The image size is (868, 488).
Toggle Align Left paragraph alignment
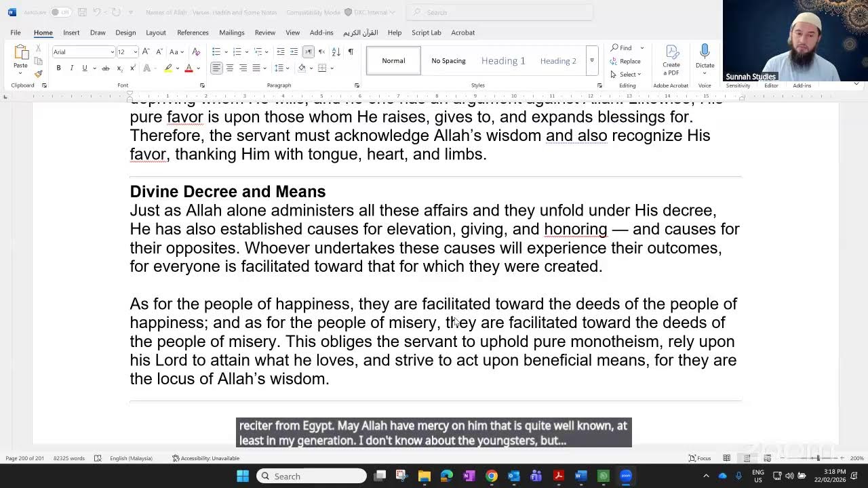(x=216, y=68)
